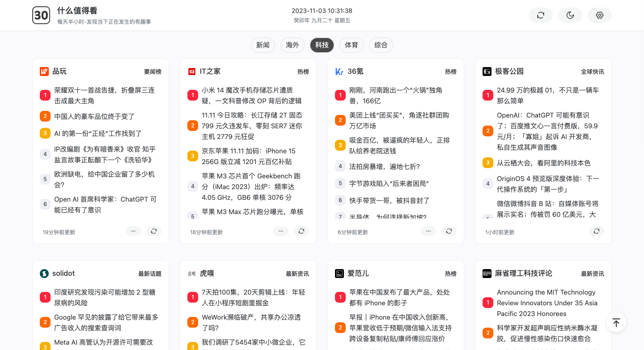Image resolution: width=644 pixels, height=350 pixels.
Task: Refresh all feeds using the top refresh icon
Action: tap(540, 15)
